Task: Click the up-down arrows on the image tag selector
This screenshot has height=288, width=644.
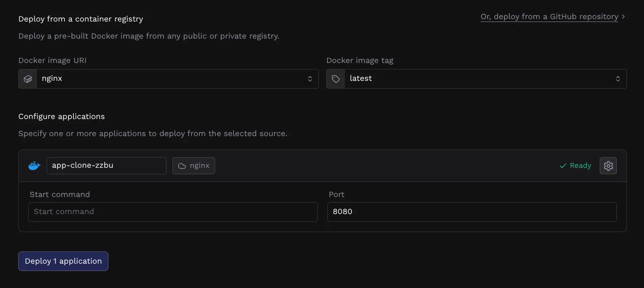Action: [x=618, y=78]
